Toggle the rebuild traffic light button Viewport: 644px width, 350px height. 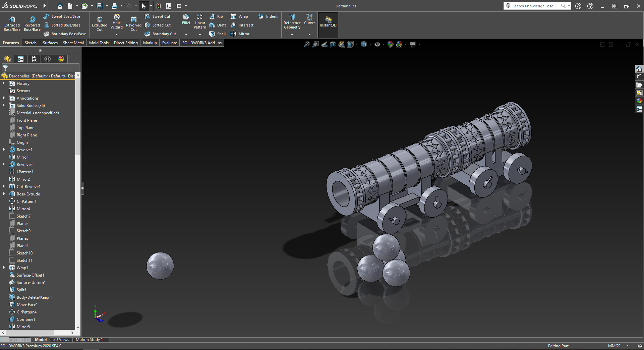159,6
